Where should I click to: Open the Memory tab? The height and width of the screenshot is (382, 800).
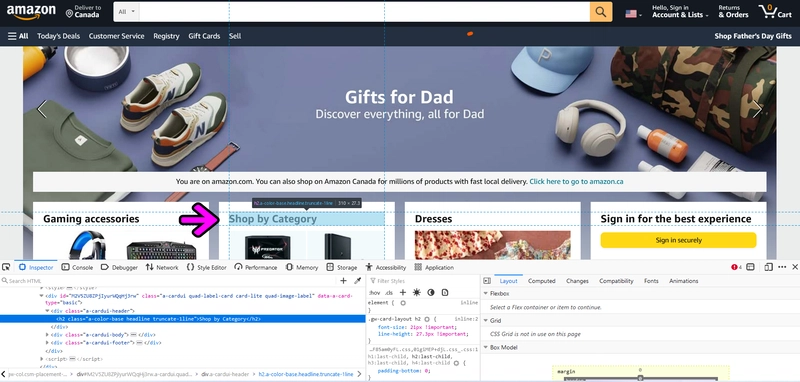[x=302, y=267]
